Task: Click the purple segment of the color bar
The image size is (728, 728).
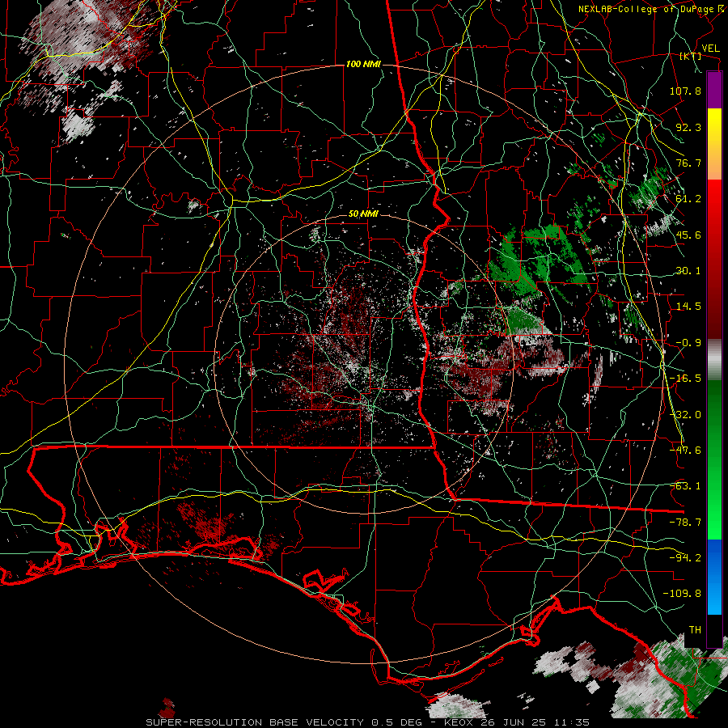Action: click(714, 90)
